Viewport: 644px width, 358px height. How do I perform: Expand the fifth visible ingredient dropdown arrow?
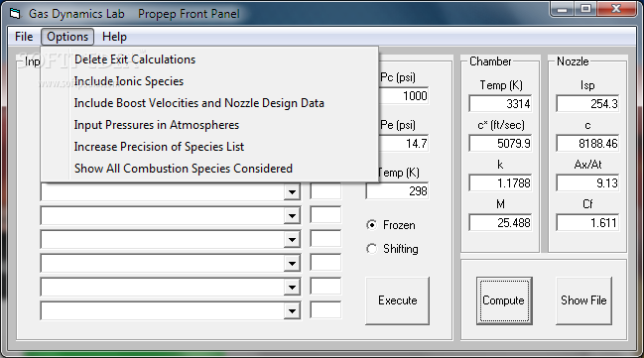pyautogui.click(x=292, y=287)
